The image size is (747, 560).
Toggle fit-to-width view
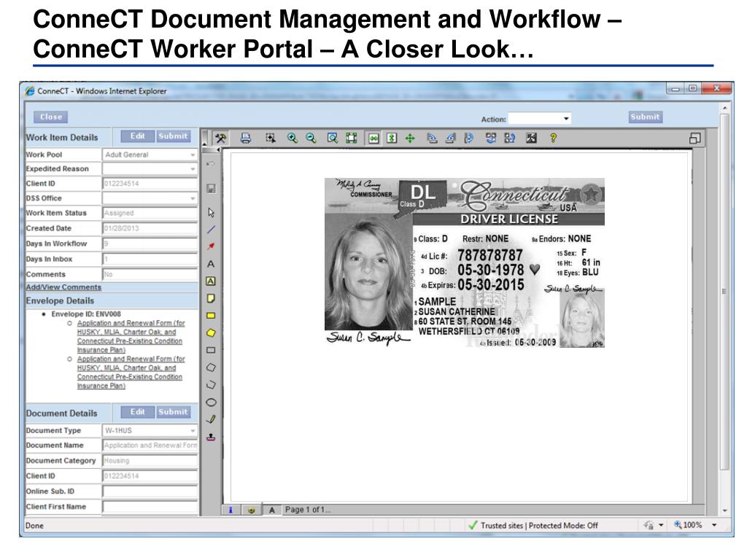(374, 138)
